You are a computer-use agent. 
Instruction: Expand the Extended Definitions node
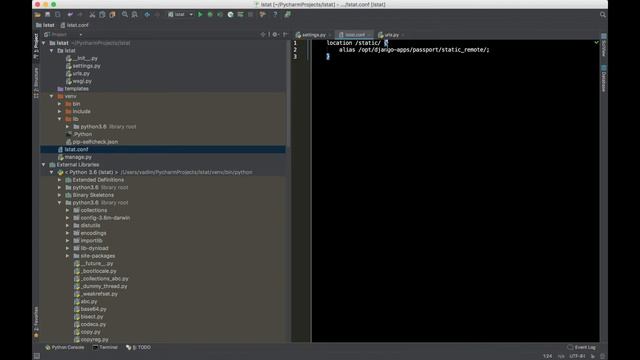[60, 180]
